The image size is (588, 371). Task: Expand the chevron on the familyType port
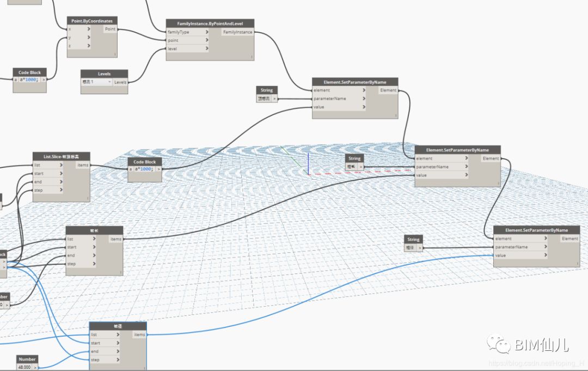pyautogui.click(x=207, y=32)
